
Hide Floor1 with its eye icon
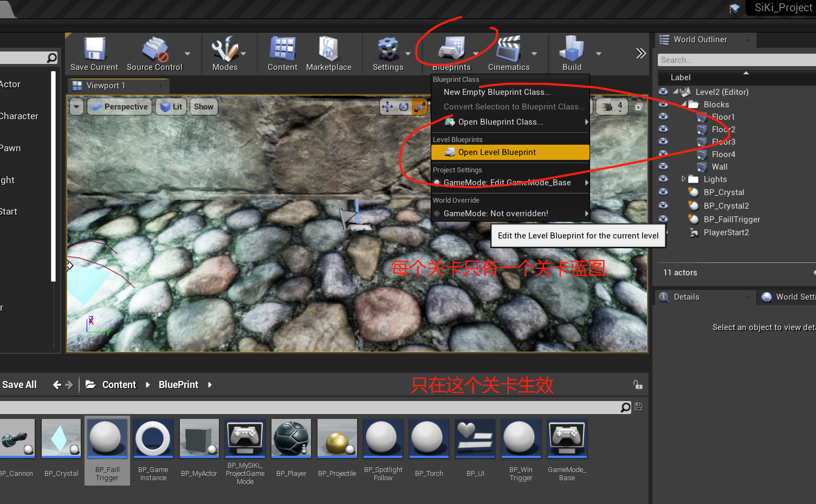[x=663, y=117]
